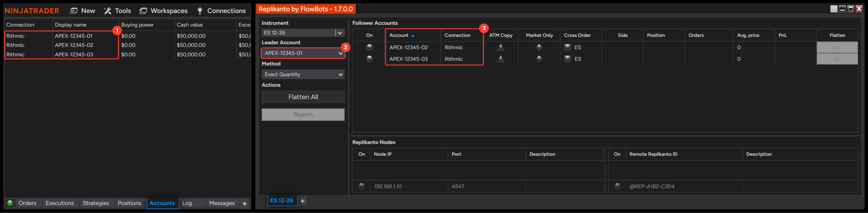Add a new Control Center tab

coord(245,204)
